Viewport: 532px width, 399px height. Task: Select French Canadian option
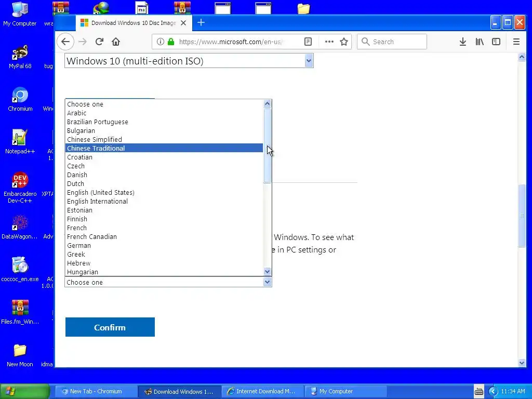tap(164, 236)
